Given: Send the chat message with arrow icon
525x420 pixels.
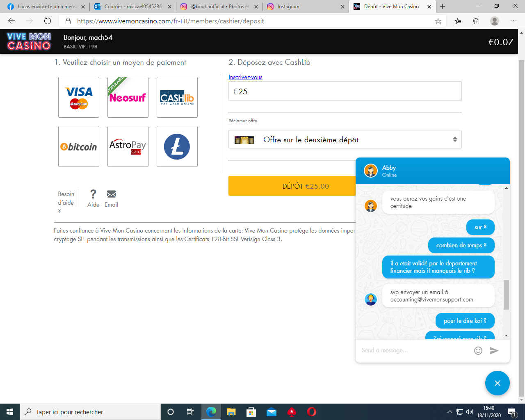Looking at the screenshot, I should [494, 350].
